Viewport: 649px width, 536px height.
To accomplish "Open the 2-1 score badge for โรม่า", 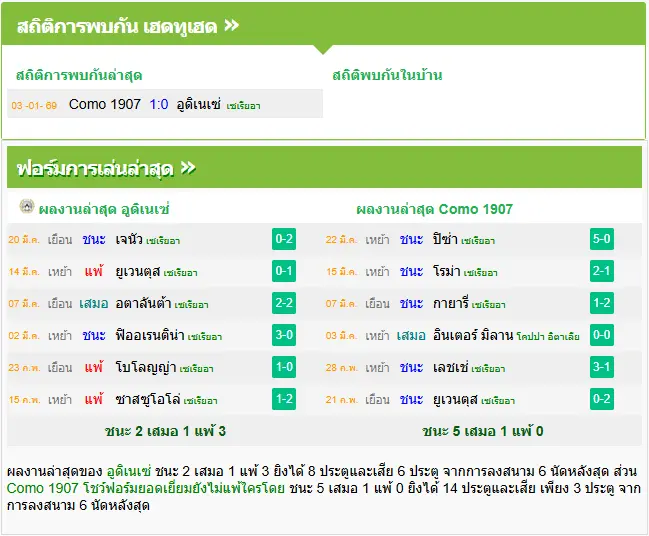I will (602, 271).
